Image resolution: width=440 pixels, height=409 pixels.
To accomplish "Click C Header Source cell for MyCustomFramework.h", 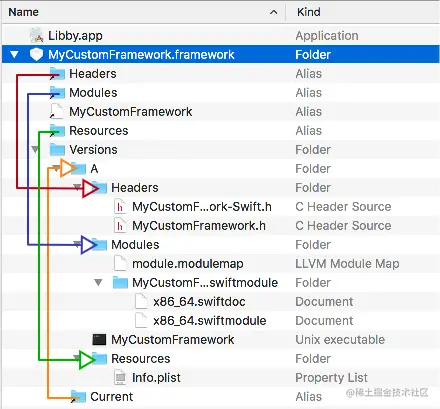I will coord(343,226).
